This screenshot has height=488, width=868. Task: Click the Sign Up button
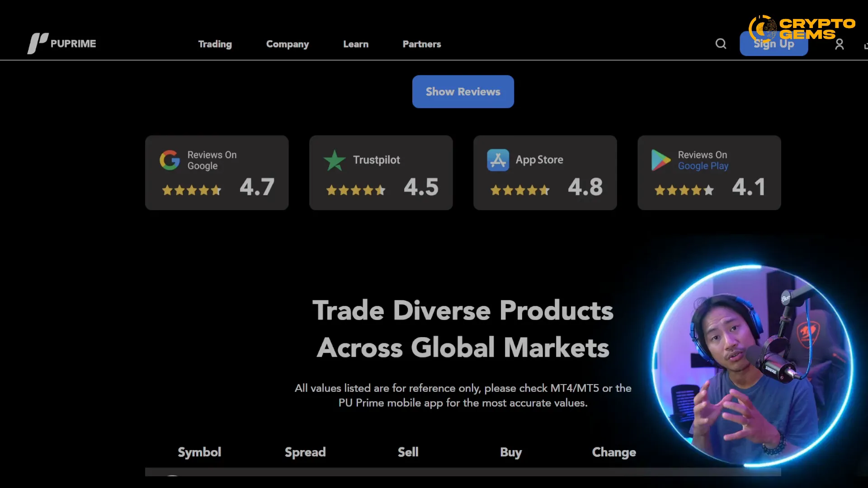pyautogui.click(x=774, y=44)
